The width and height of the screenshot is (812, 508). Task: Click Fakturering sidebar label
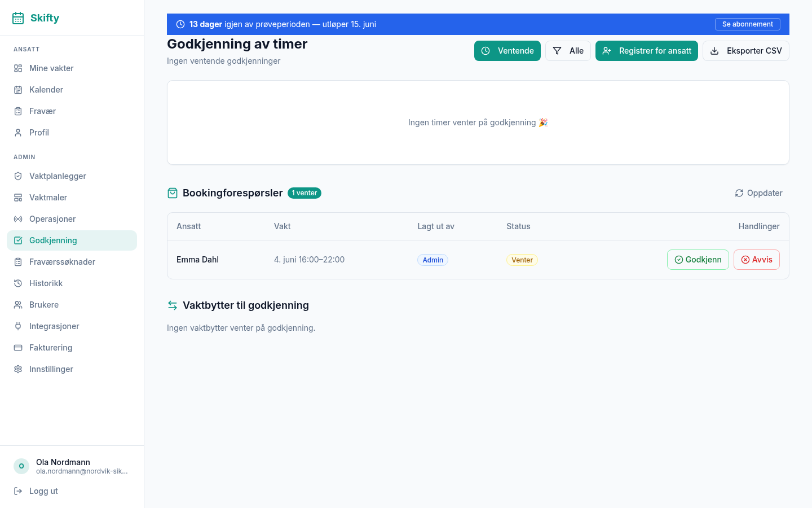[51, 348]
